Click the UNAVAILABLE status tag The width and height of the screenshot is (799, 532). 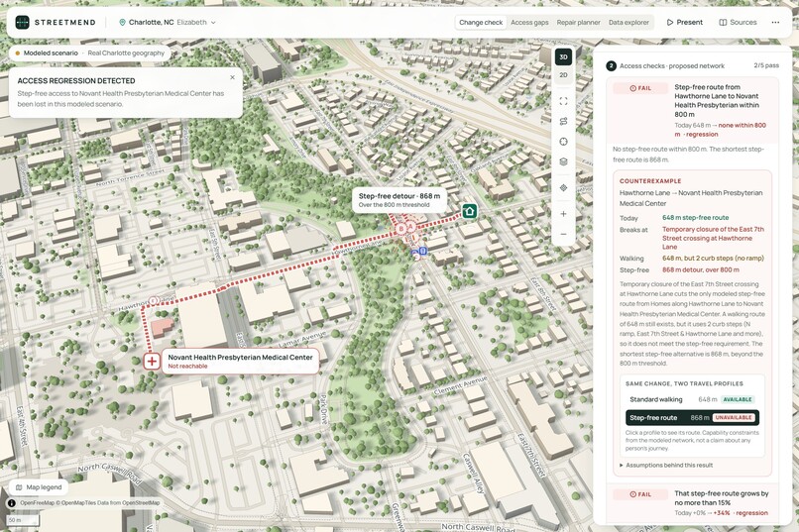pos(734,417)
